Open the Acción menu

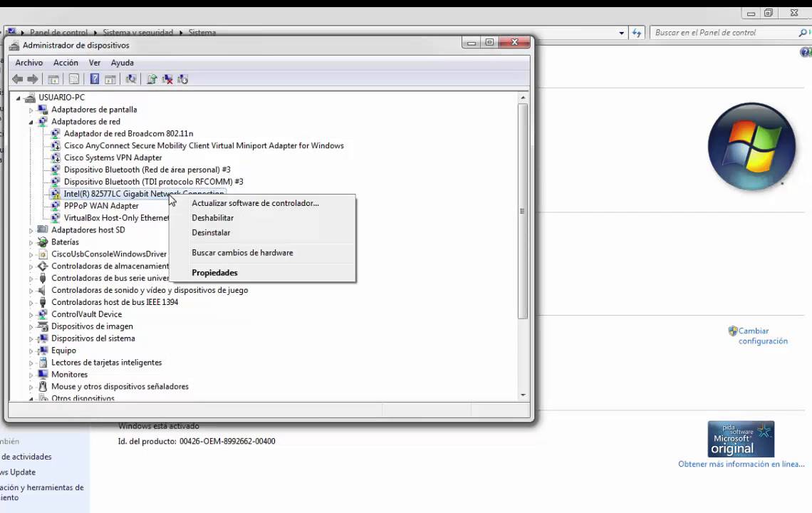(66, 63)
